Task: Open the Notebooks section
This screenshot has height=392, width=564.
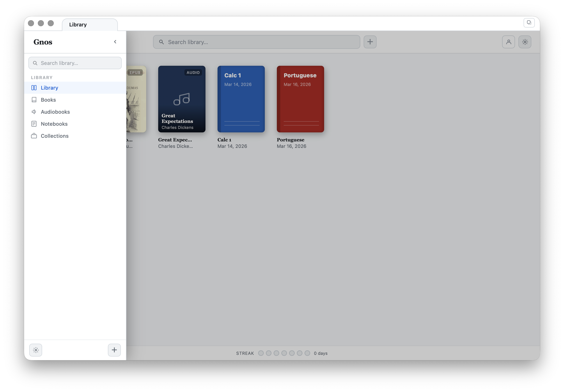Action: [75, 124]
